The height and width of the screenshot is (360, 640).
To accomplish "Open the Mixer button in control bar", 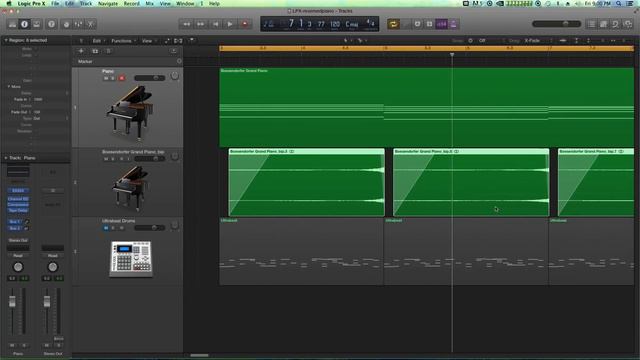I will coord(78,24).
